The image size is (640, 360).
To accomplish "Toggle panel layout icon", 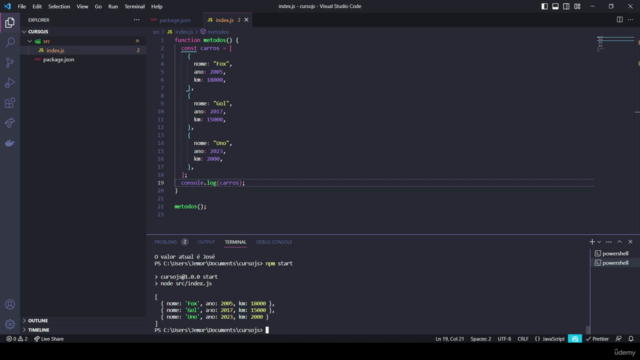I will tap(556, 6).
